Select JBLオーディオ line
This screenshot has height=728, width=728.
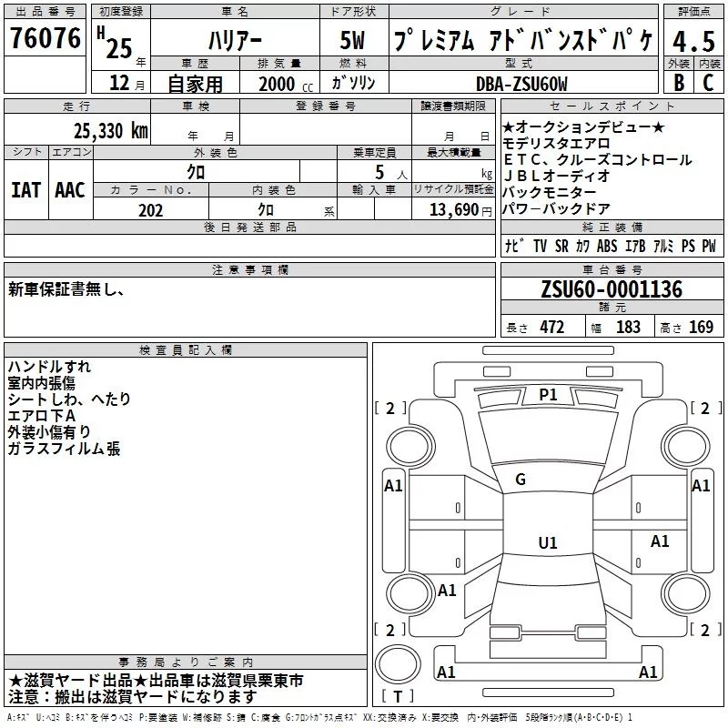556,176
